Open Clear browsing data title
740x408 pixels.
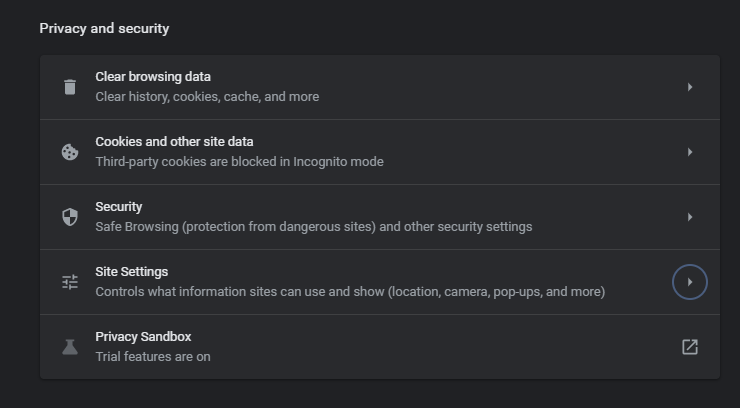pos(153,77)
